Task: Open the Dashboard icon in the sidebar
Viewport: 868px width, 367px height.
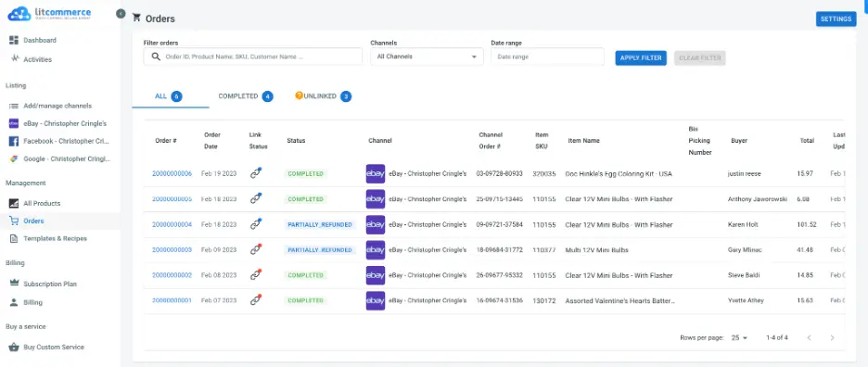Action: click(14, 40)
